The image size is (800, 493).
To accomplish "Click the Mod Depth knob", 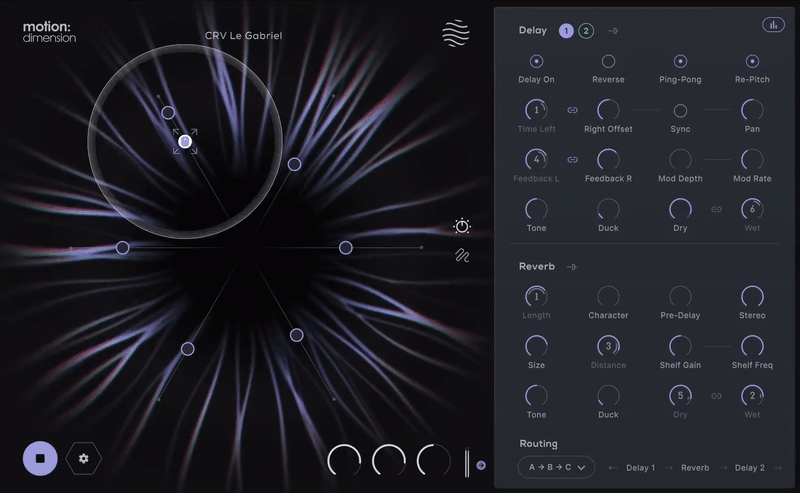I will click(680, 160).
